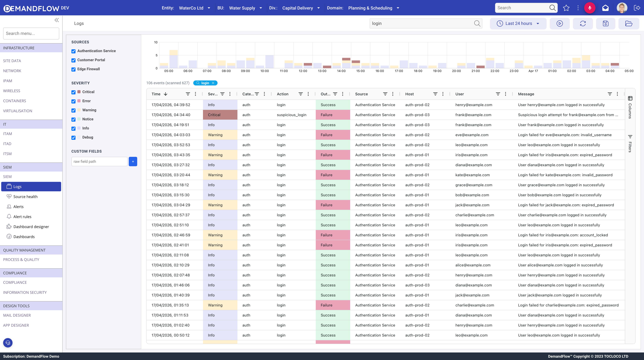Image resolution: width=644 pixels, height=360 pixels.
Task: Open Alert rules in the SIEM section
Action: tap(22, 217)
